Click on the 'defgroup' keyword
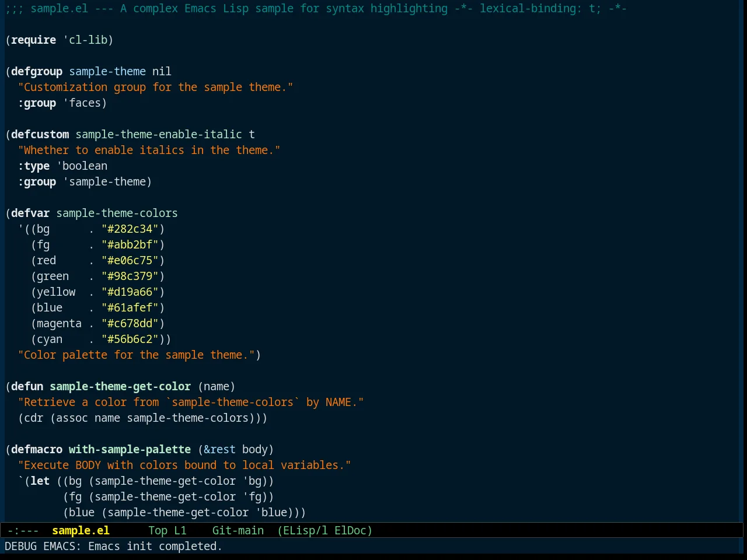This screenshot has height=560, width=747. point(37,71)
